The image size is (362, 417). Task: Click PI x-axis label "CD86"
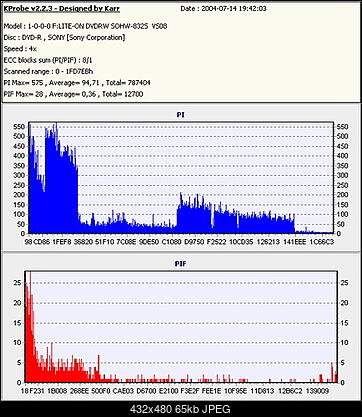pos(42,242)
